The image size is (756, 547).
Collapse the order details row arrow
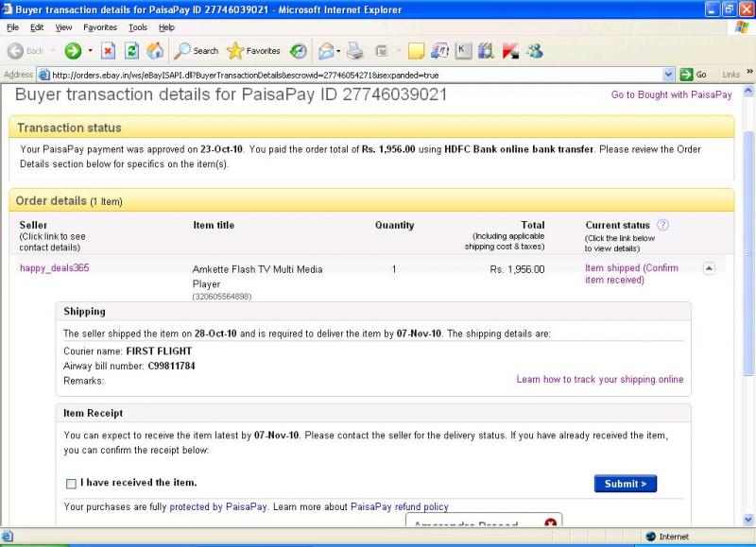click(709, 268)
